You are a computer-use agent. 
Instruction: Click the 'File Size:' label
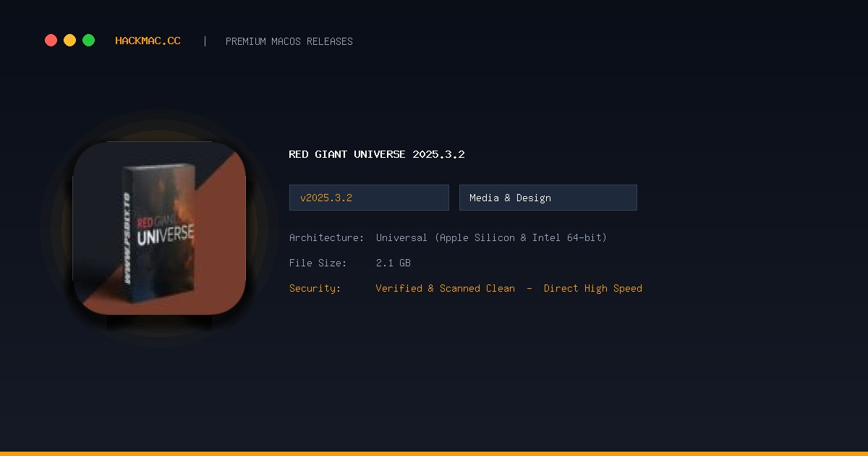coord(318,263)
